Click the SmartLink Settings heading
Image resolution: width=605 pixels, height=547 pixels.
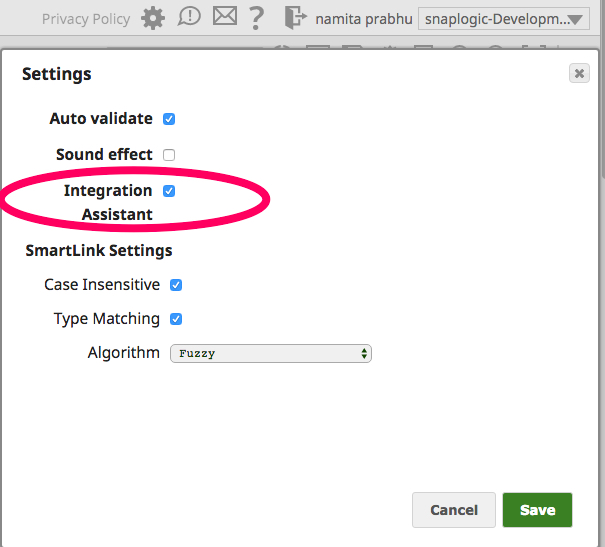click(99, 251)
